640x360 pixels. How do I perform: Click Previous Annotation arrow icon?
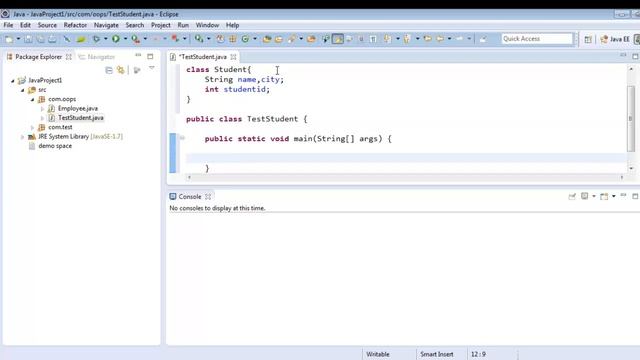(407, 39)
